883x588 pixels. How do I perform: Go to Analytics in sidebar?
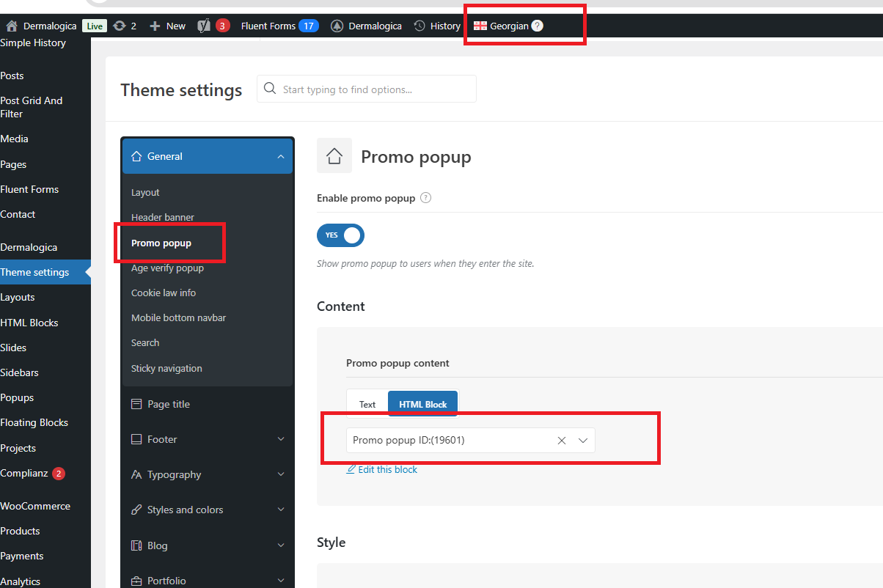pos(21,581)
